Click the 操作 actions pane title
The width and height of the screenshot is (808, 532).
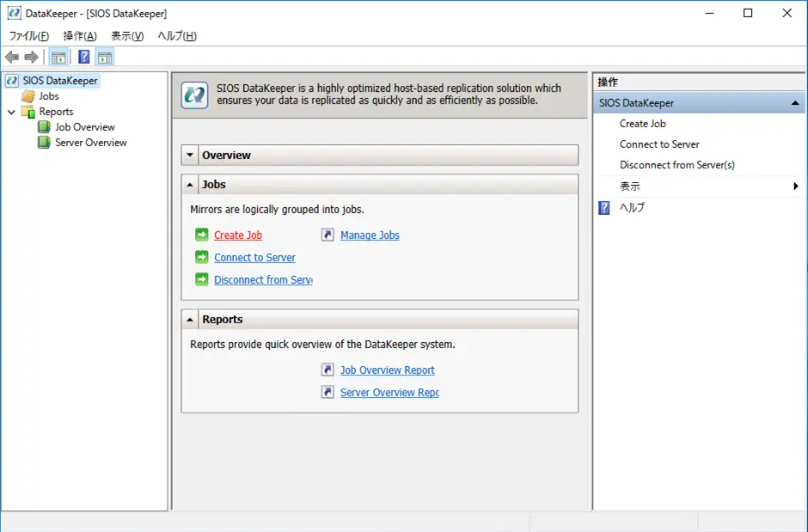(x=608, y=82)
